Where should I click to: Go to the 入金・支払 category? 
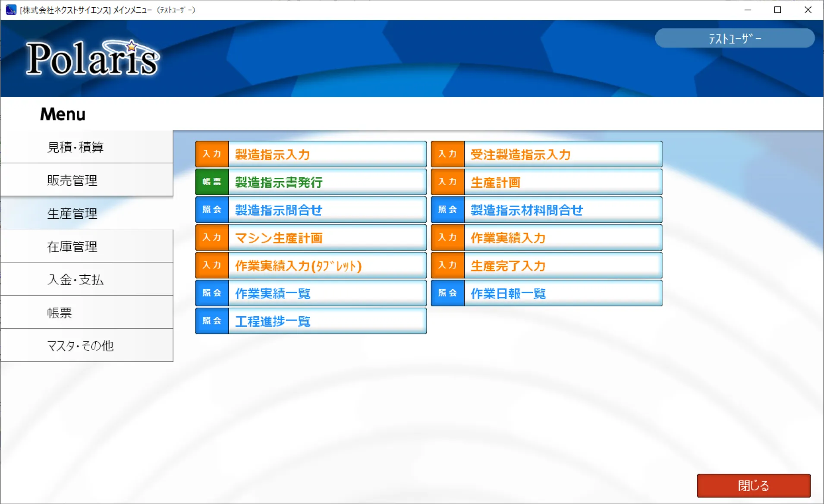87,280
